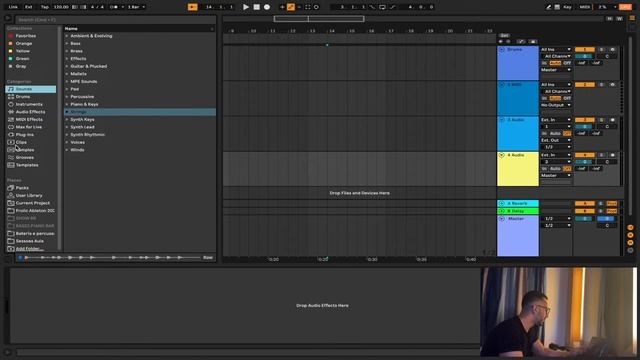This screenshot has height=360, width=640.
Task: Click the tempo 120.00 field
Action: (x=61, y=7)
